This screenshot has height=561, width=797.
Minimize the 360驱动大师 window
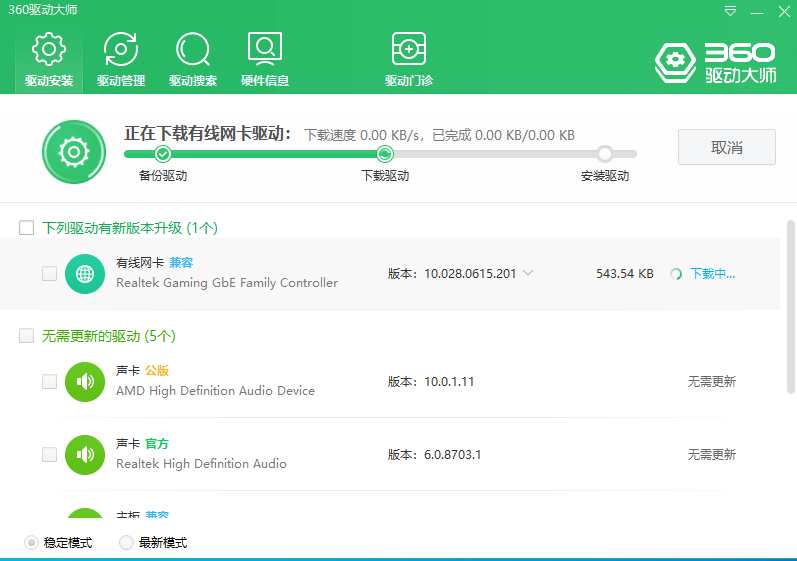[x=757, y=12]
